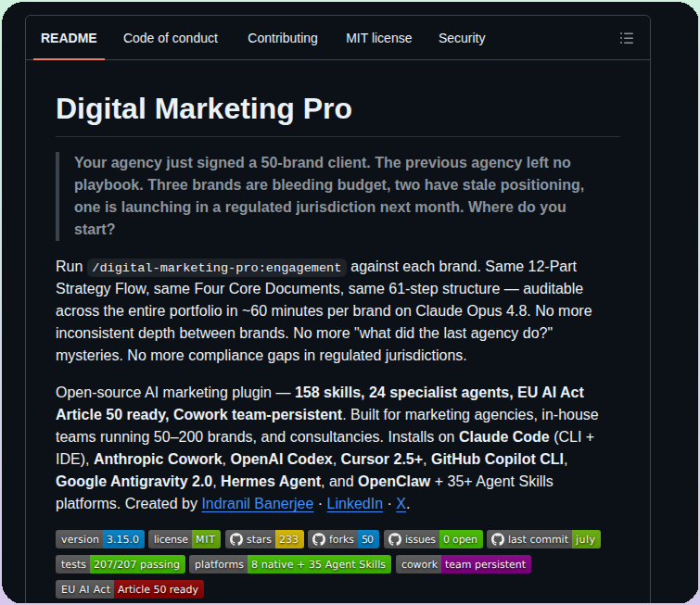Click the GitHub stars 233 badge
The image size is (700, 605).
pos(265,539)
